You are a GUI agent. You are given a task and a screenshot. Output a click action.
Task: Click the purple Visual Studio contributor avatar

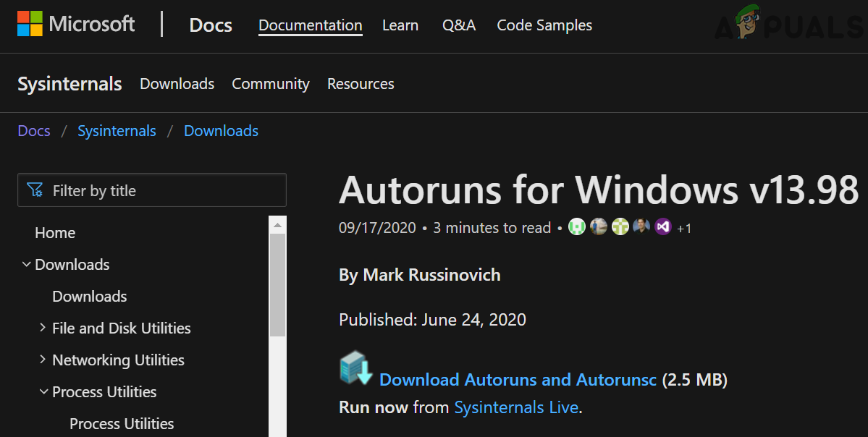pyautogui.click(x=663, y=228)
